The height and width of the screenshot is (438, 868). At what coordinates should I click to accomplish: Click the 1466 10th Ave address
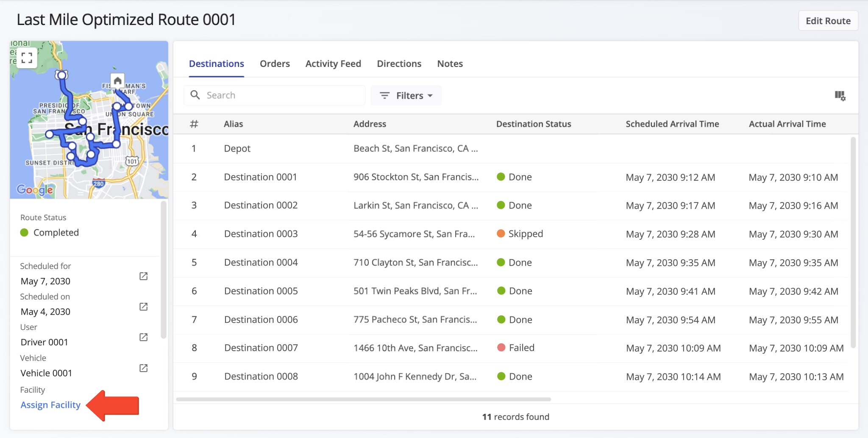click(415, 348)
